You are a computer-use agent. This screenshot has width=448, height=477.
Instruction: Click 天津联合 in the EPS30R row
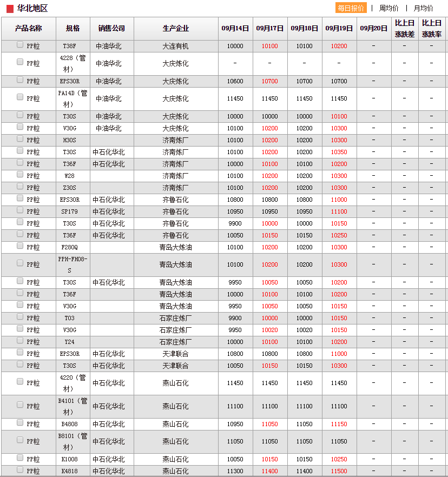[x=176, y=354]
